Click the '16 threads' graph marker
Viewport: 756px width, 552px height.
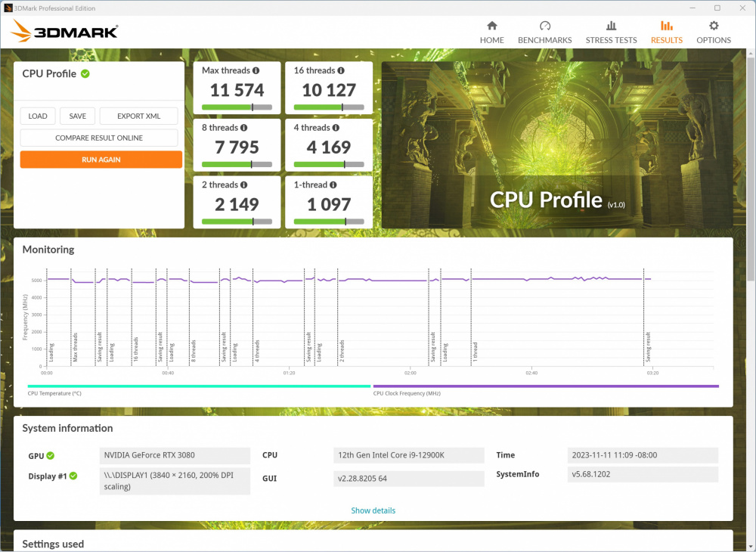click(x=136, y=349)
